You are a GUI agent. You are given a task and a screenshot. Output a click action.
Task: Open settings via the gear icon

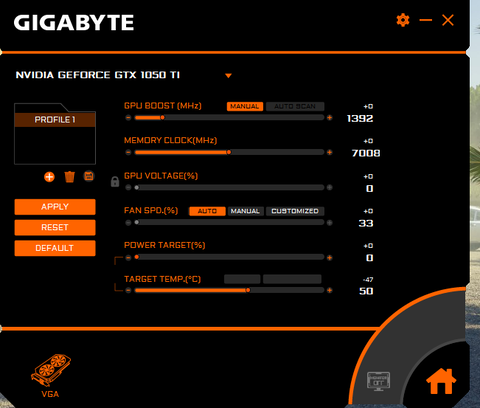pyautogui.click(x=403, y=20)
